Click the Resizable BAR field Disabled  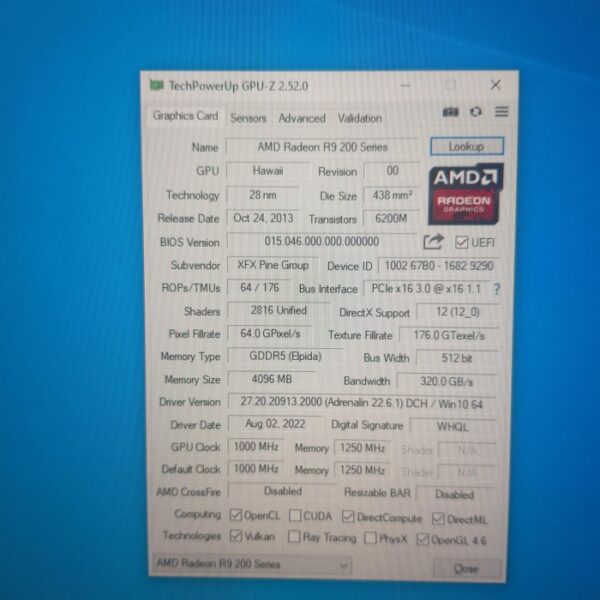(455, 494)
